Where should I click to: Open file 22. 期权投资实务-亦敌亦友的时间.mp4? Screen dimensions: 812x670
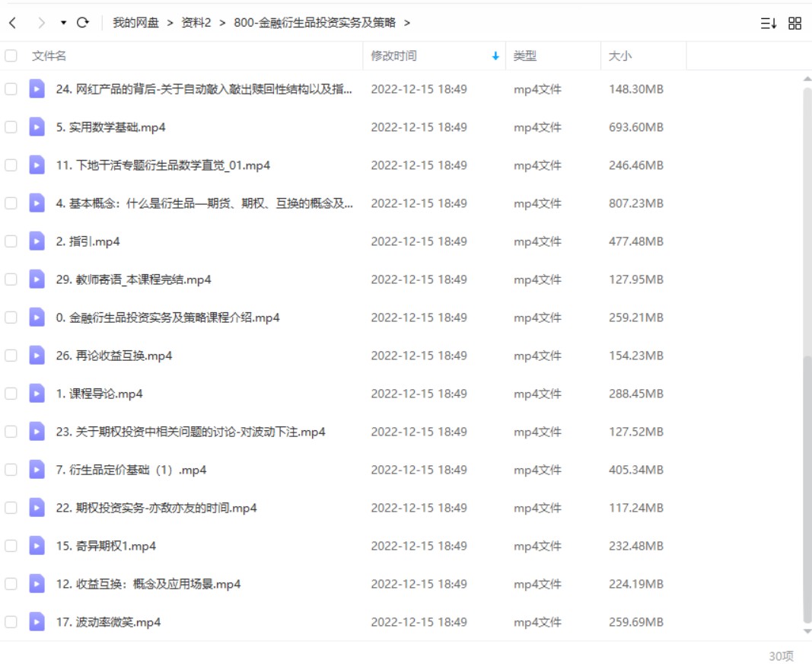point(157,508)
